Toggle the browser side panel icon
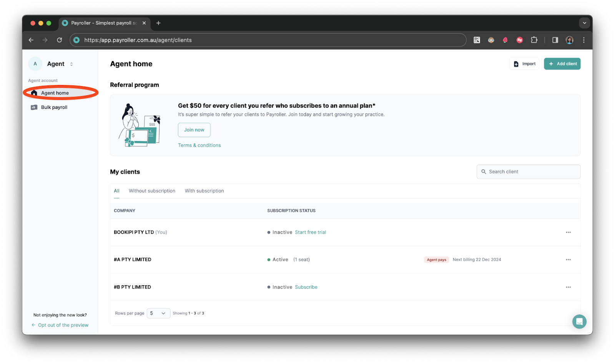Image resolution: width=615 pixels, height=364 pixels. pos(555,40)
